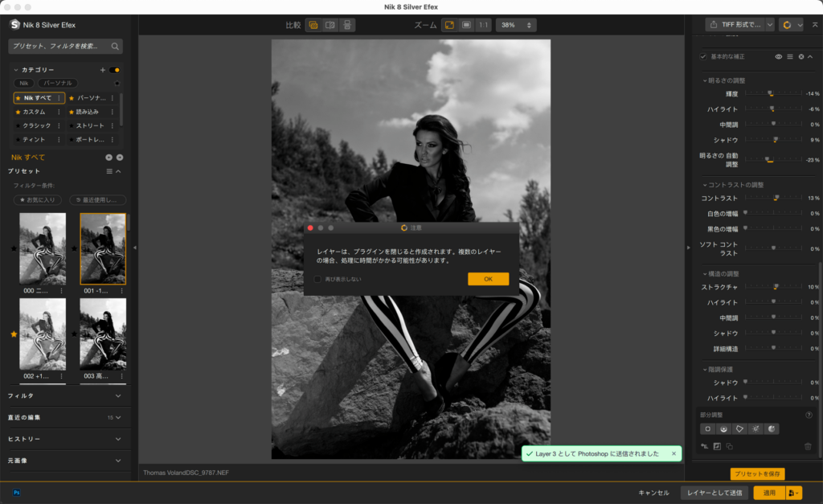Toggle the お気に入り filter chip
The image size is (823, 504).
click(x=37, y=200)
